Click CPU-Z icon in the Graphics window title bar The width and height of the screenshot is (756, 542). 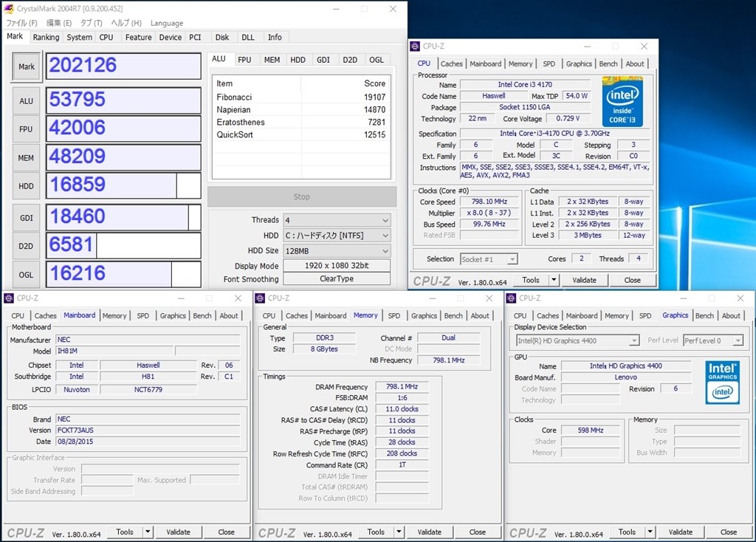pos(511,298)
